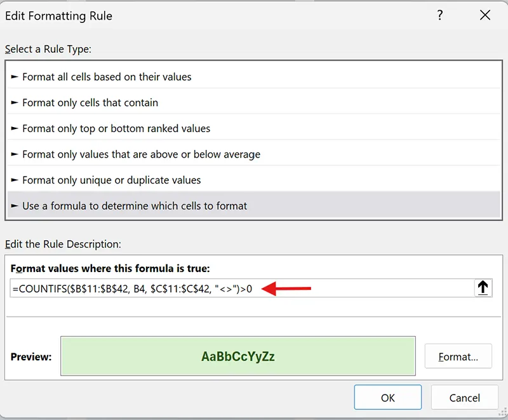Click arrow bullet beside unique or duplicate values rule
The width and height of the screenshot is (508, 420).
tap(15, 180)
